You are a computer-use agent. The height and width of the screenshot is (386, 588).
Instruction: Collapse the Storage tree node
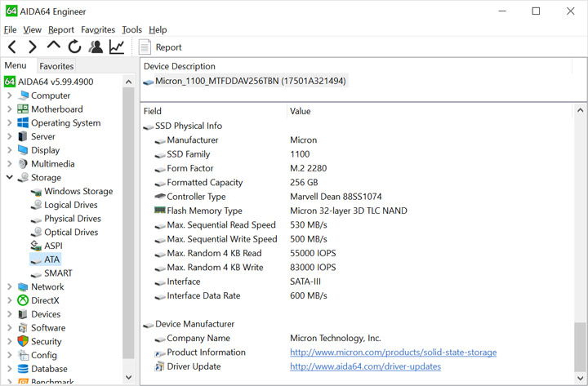pyautogui.click(x=9, y=178)
